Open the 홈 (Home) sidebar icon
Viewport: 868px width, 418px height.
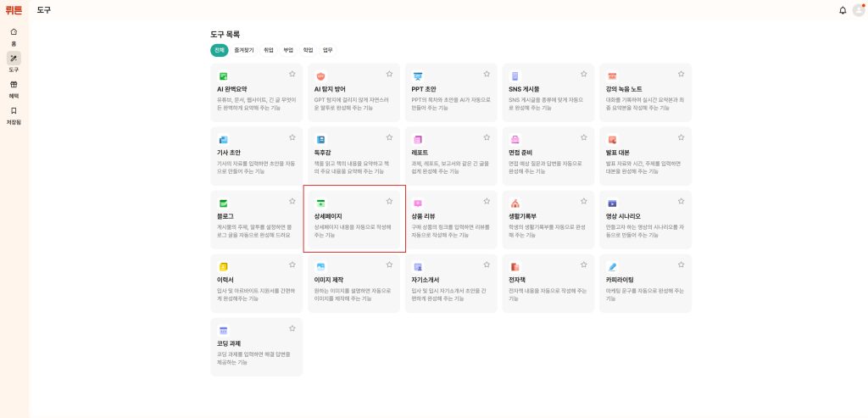pos(14,31)
